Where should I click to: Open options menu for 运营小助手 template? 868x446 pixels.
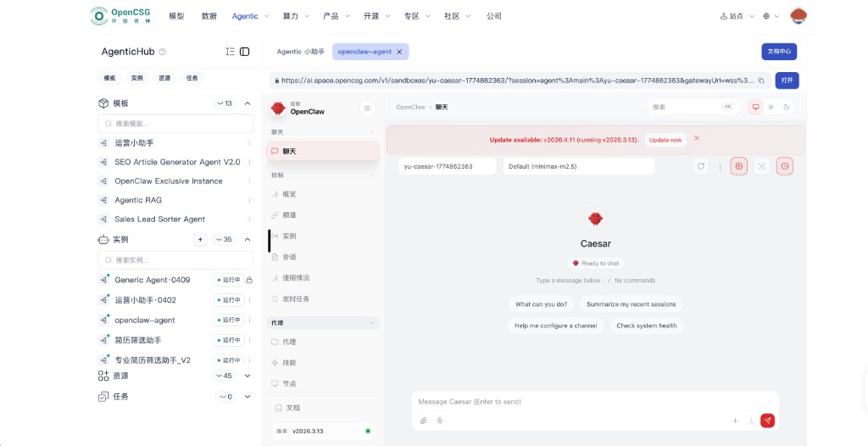coord(249,143)
